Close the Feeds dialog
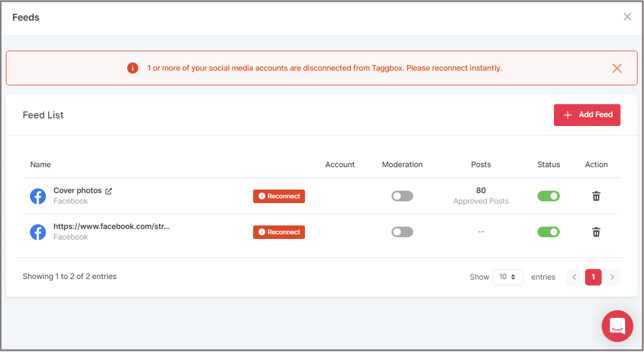Viewport: 644px width, 352px height. point(628,17)
